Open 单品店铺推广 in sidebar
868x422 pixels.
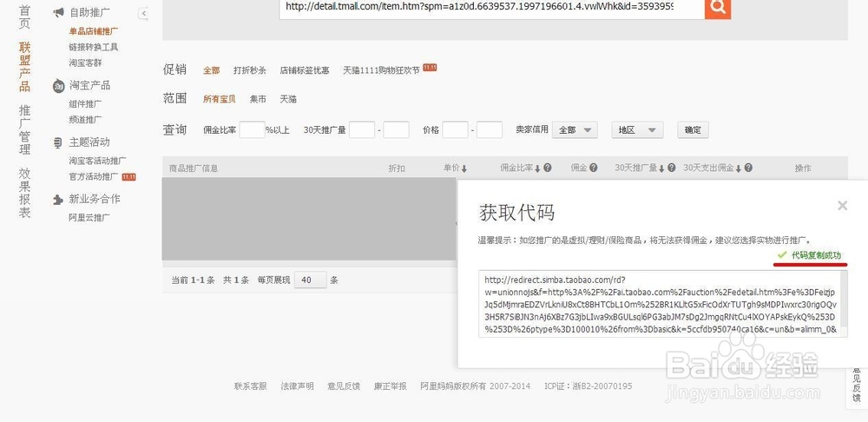click(x=93, y=31)
